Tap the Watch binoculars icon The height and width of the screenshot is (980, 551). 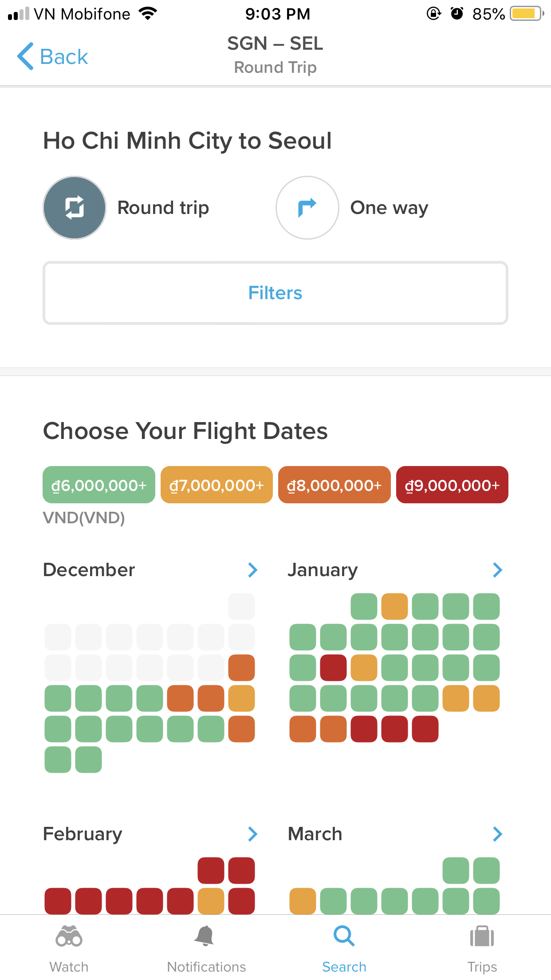pos(69,937)
